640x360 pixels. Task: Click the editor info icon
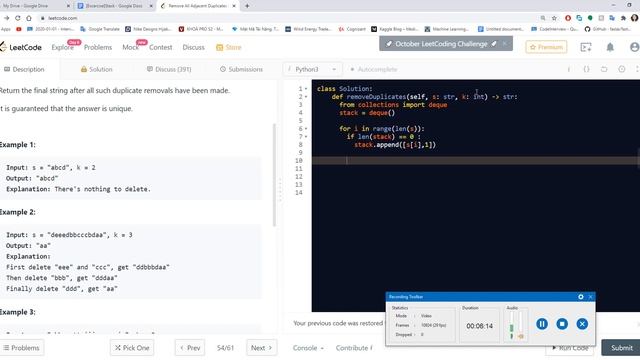point(569,69)
